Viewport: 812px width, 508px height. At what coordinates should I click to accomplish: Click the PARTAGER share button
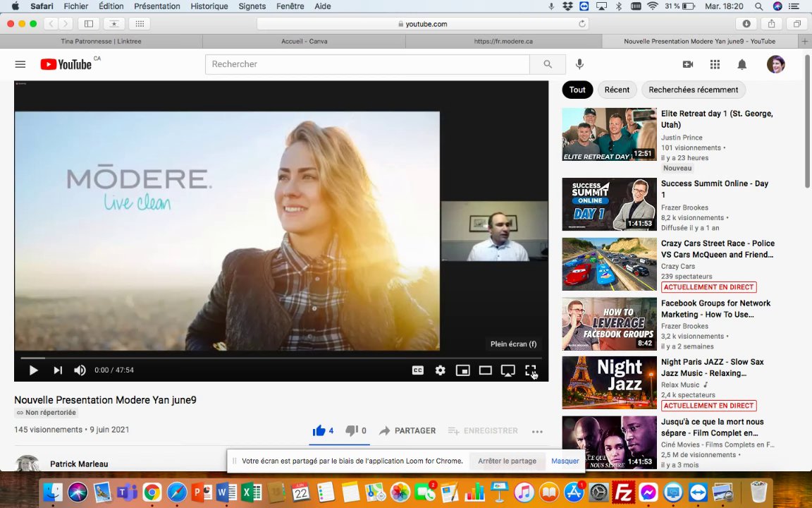click(x=407, y=431)
